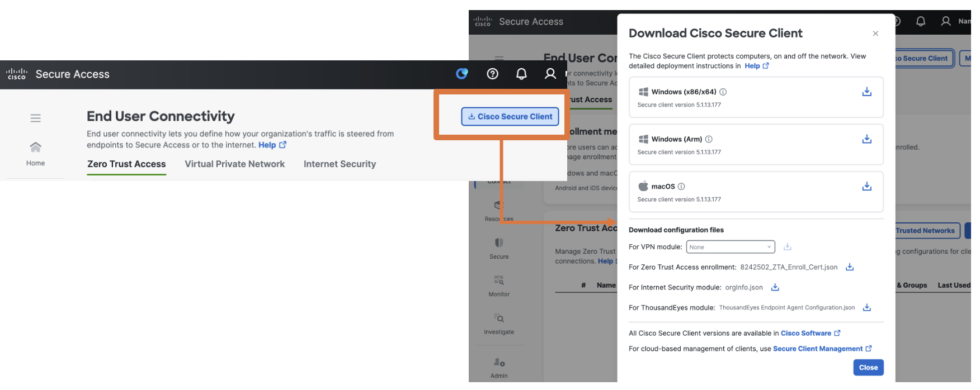Download Windows (Arm) Secure Client
Image resolution: width=980 pixels, height=390 pixels.
click(867, 139)
